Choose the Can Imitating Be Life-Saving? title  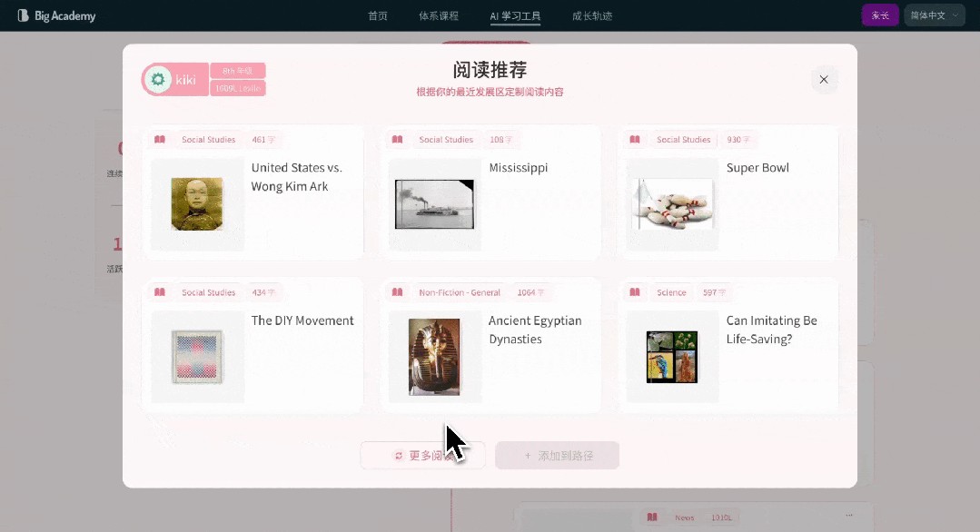[x=771, y=330]
